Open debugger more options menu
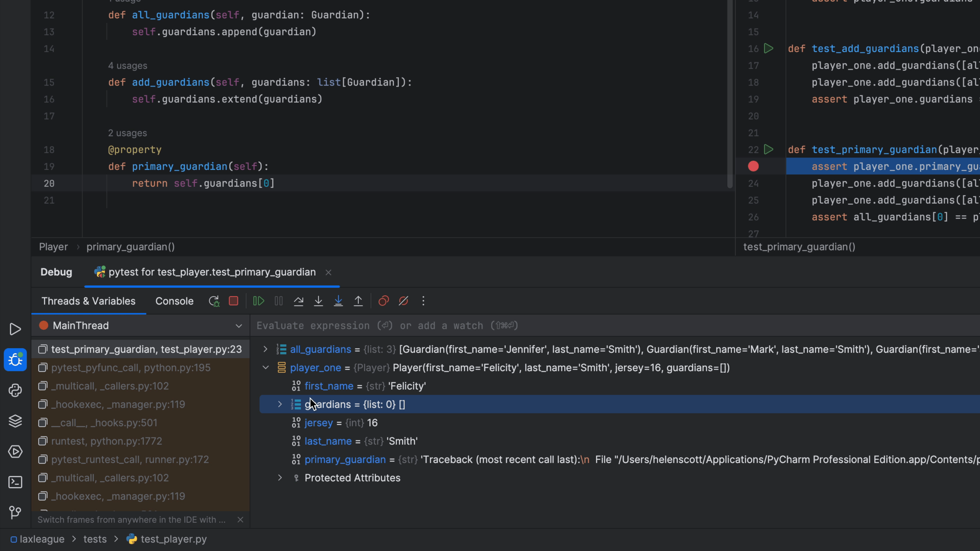 [x=423, y=301]
